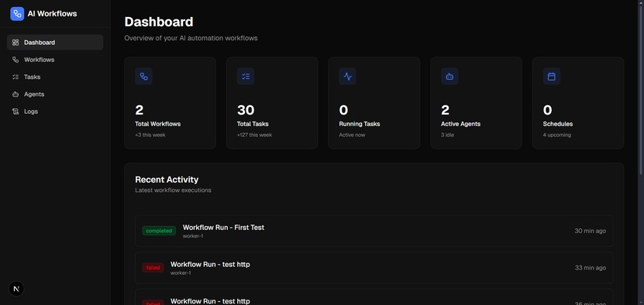This screenshot has height=305, width=644.
Task: Click the Agents robot icon in sidebar
Action: point(15,94)
